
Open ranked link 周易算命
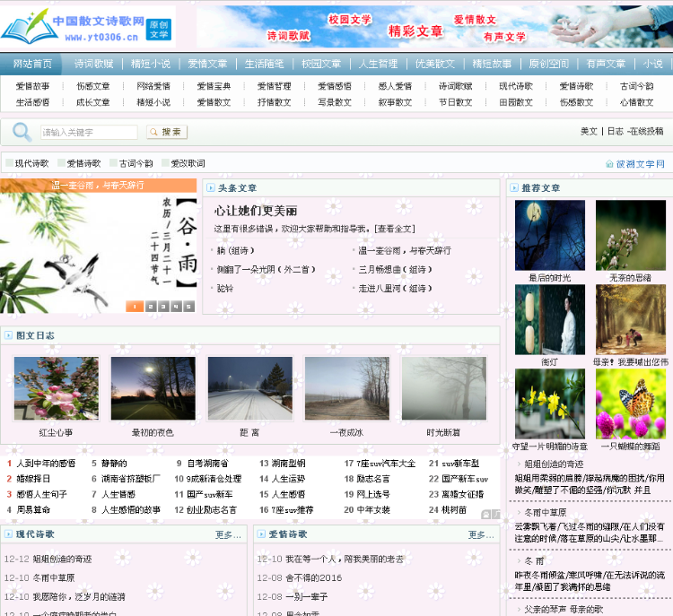click(33, 509)
